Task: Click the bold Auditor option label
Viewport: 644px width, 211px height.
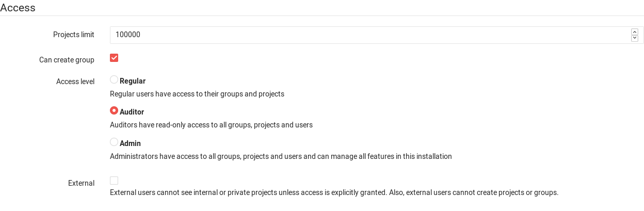Action: click(132, 112)
